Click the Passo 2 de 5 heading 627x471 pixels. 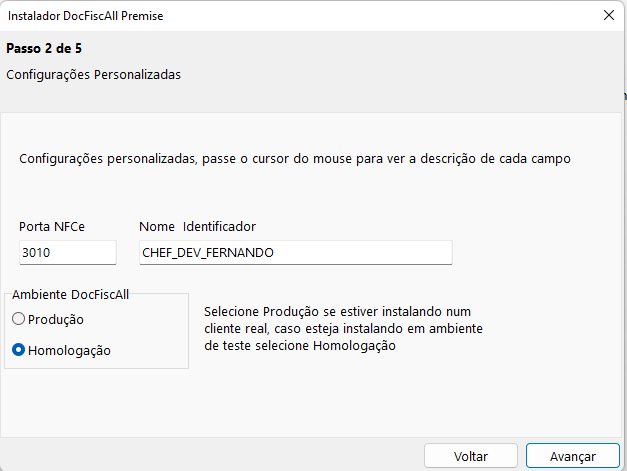point(44,48)
